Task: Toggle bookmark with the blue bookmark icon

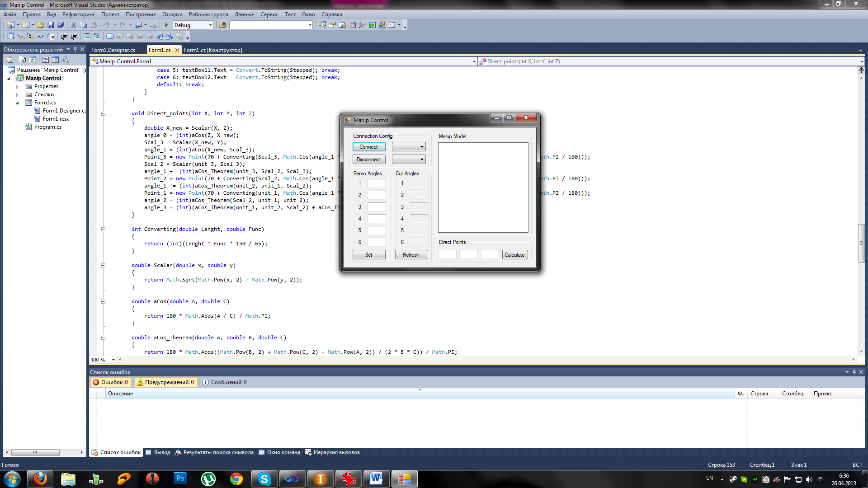Action: (x=110, y=36)
